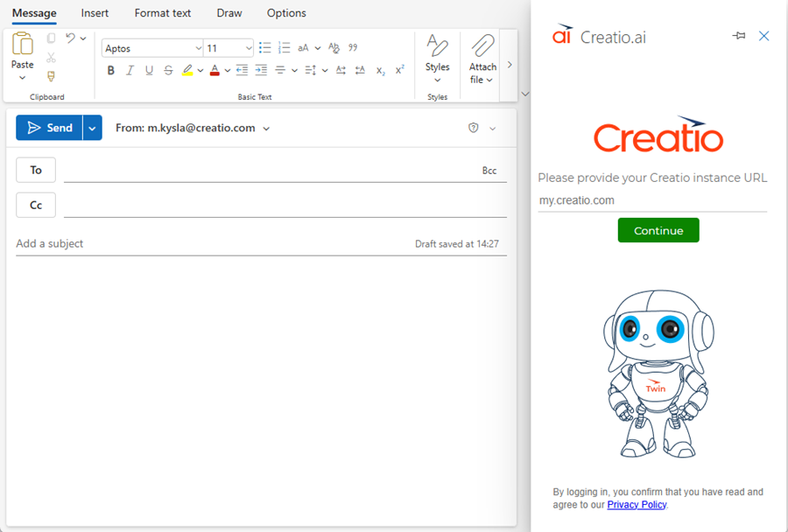Open the Draw tab
Image resolution: width=788 pixels, height=532 pixels.
[x=229, y=13]
